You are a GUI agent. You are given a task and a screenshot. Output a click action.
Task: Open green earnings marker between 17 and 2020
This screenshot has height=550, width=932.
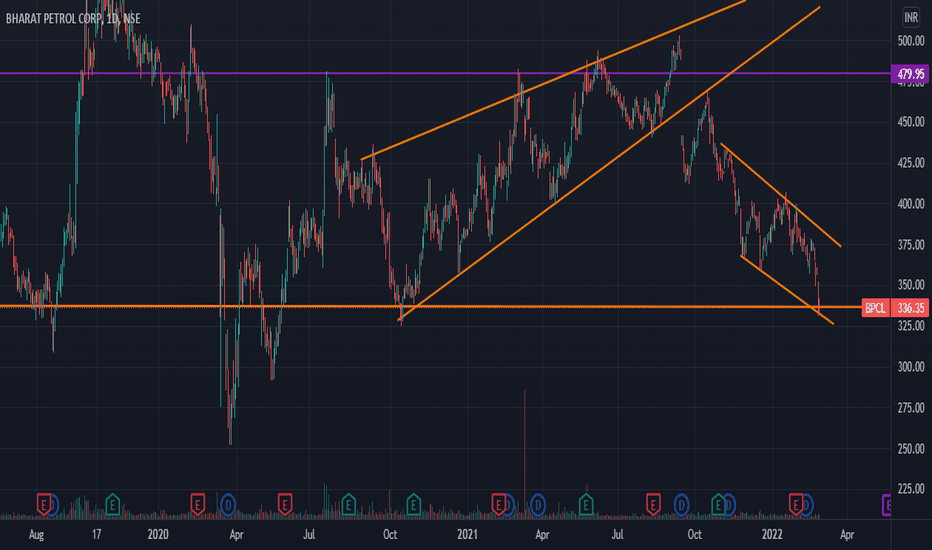(x=112, y=505)
